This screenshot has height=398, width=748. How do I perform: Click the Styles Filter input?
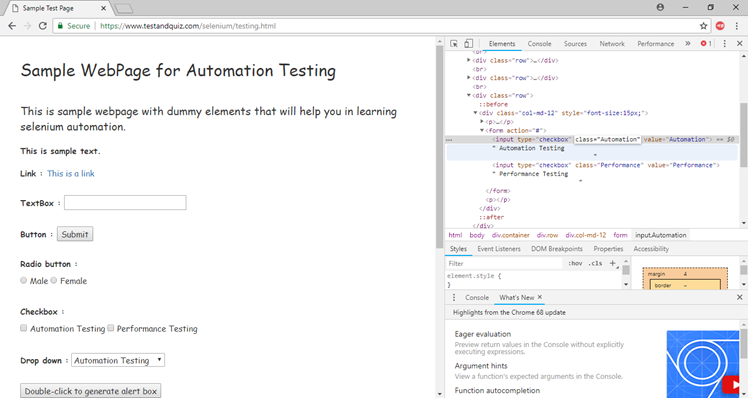pos(506,263)
